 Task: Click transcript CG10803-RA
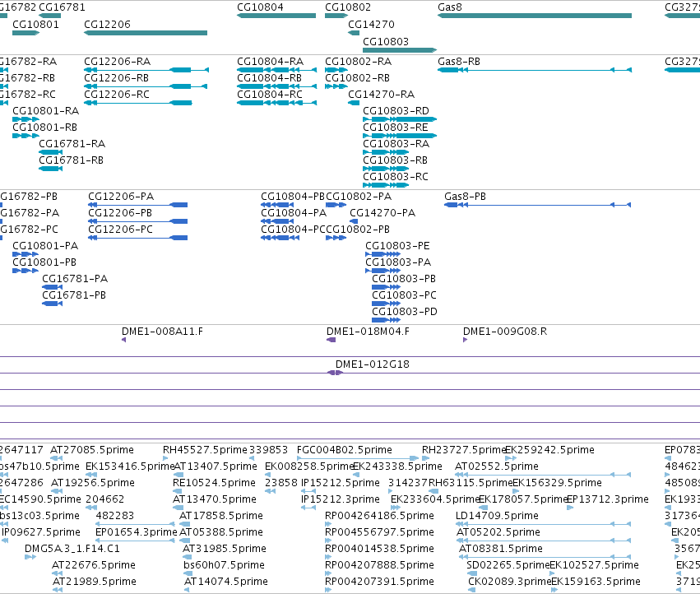[x=386, y=152]
